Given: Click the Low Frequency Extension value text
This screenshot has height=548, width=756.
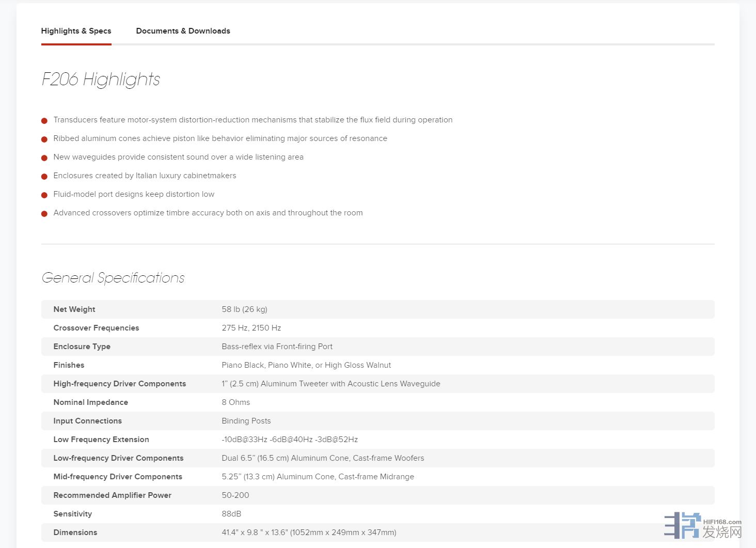Looking at the screenshot, I should tap(290, 440).
